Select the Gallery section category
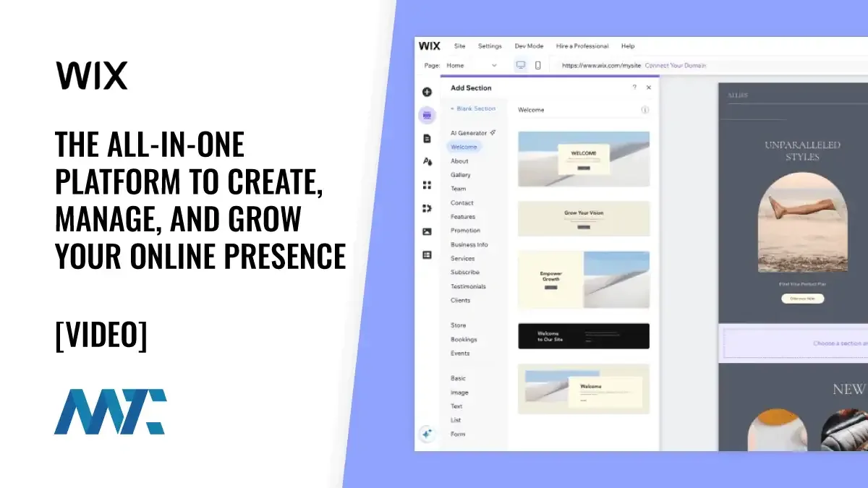Viewport: 868px width, 488px height. pyautogui.click(x=461, y=175)
